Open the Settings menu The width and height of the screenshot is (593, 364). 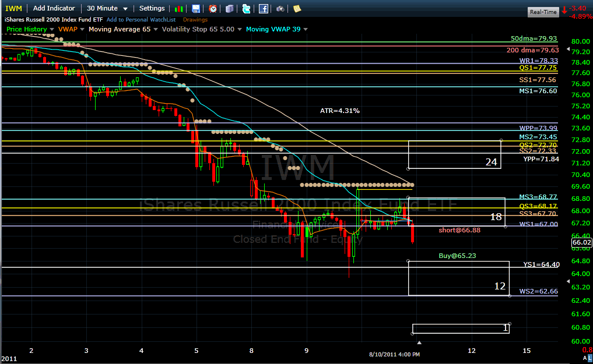coord(152,8)
